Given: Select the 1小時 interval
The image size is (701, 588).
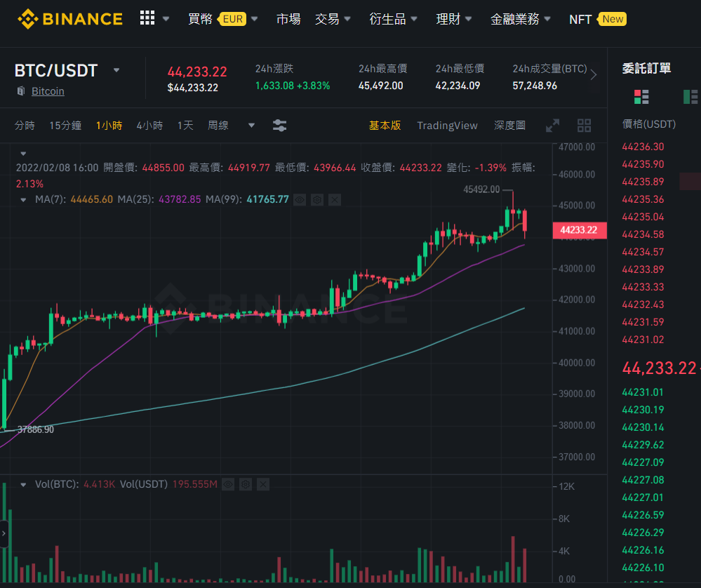Looking at the screenshot, I should 109,126.
